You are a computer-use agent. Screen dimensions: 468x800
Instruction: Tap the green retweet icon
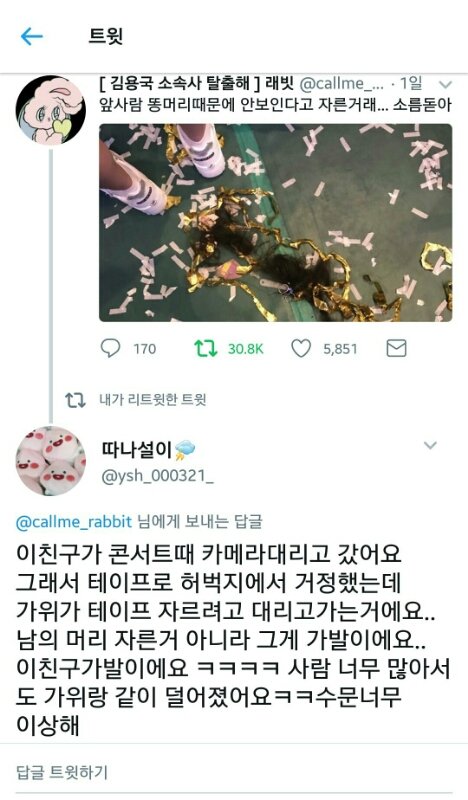(206, 348)
